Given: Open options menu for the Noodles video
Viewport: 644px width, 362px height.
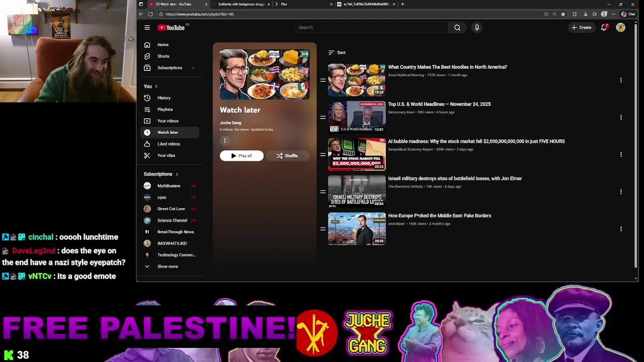Looking at the screenshot, I should (621, 80).
